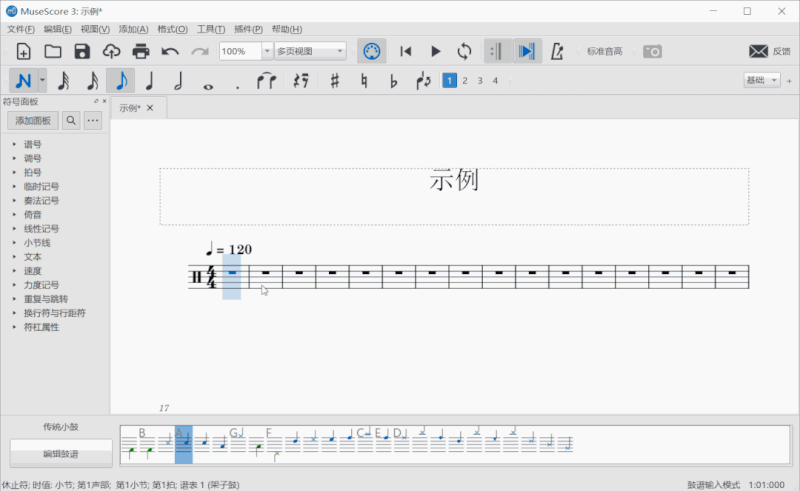Screen dimensions: 800x491
Task: Undo last action arrow icon
Action: pyautogui.click(x=170, y=52)
